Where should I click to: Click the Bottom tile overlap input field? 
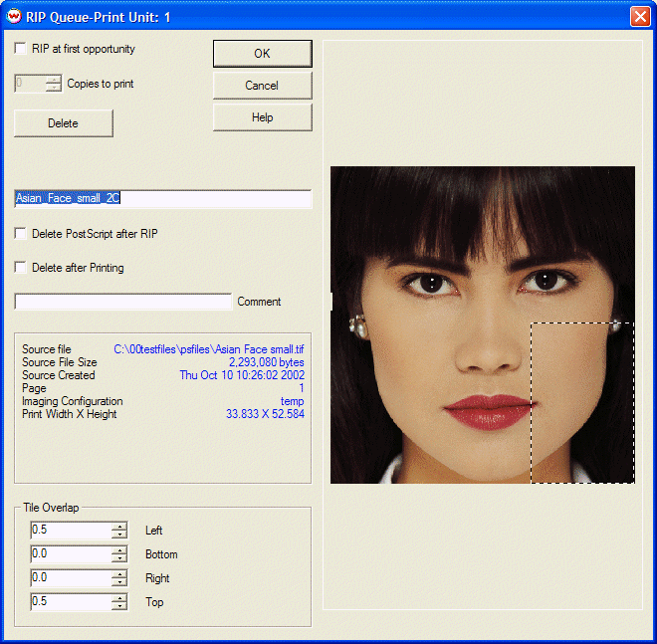(70, 554)
